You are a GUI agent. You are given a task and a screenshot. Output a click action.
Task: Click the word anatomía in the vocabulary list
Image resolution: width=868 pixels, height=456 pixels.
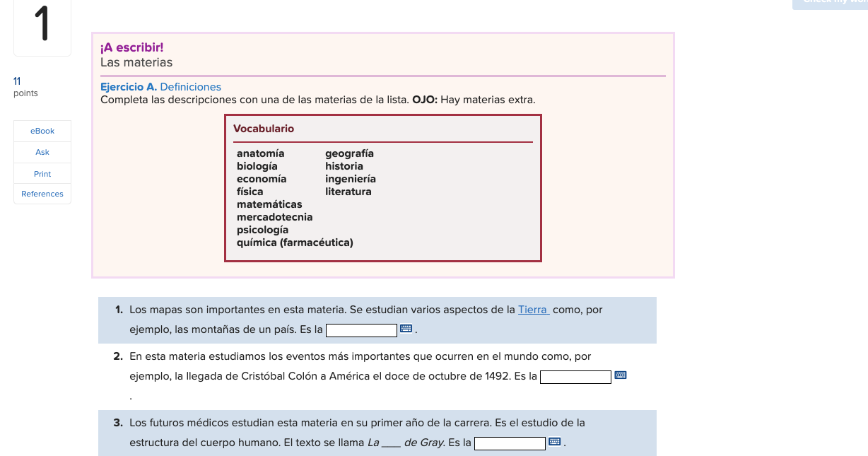coord(260,153)
